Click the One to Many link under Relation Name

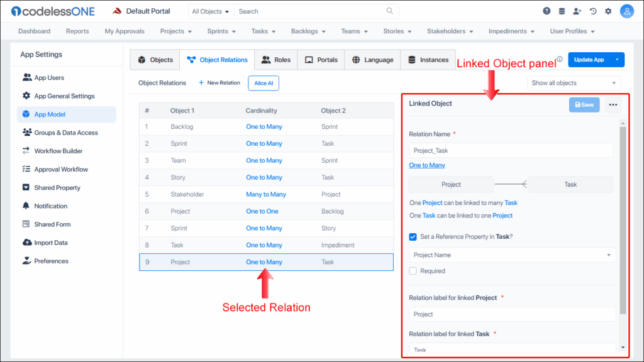point(427,165)
